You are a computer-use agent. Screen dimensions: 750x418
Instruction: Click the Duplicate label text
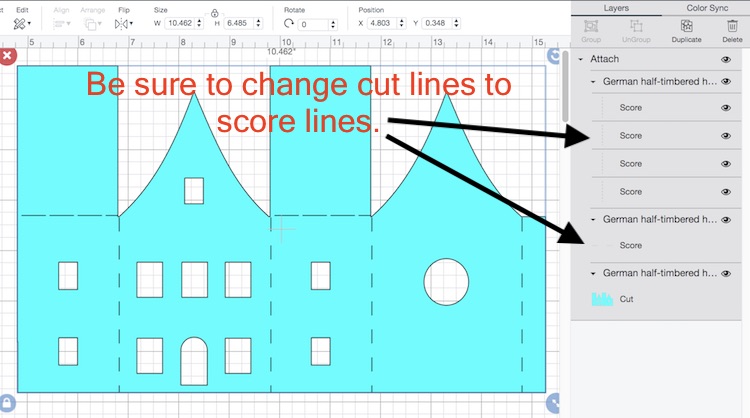686,40
